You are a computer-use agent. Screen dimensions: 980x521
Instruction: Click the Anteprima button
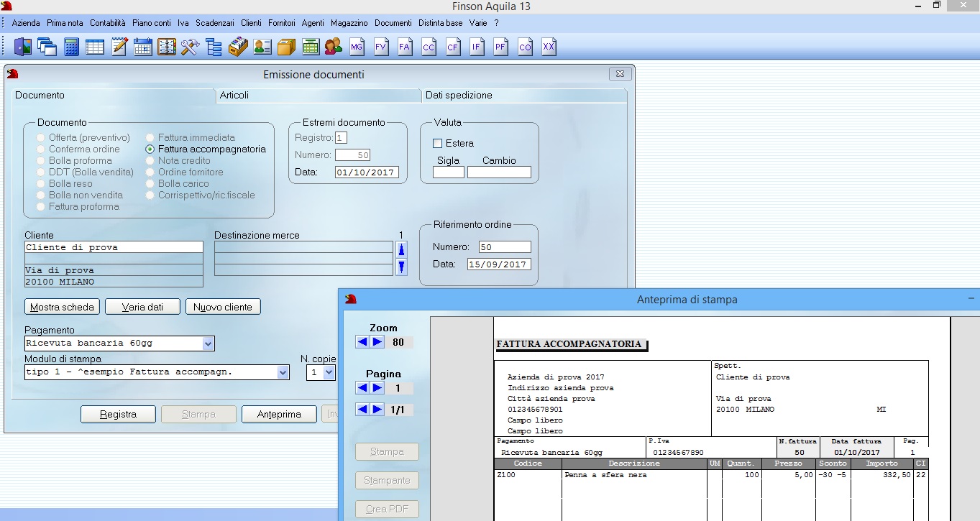tap(279, 415)
